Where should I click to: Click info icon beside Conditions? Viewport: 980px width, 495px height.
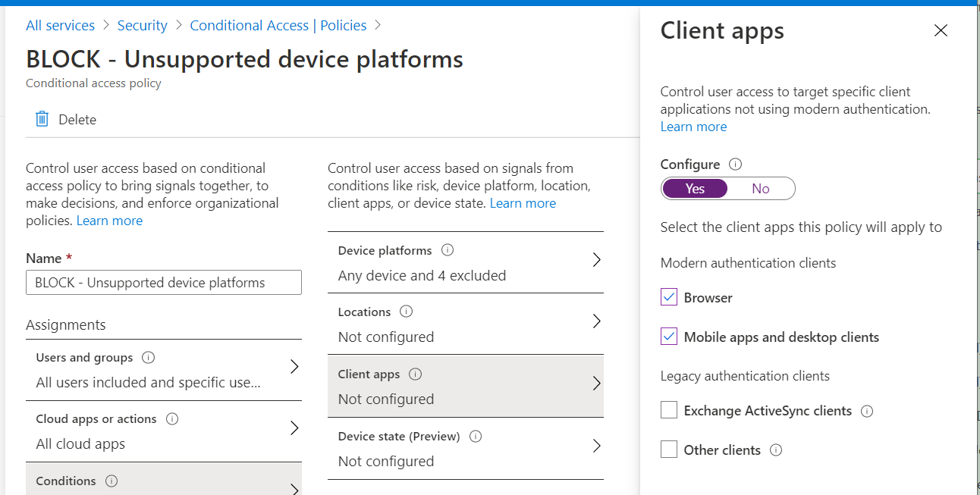click(112, 481)
